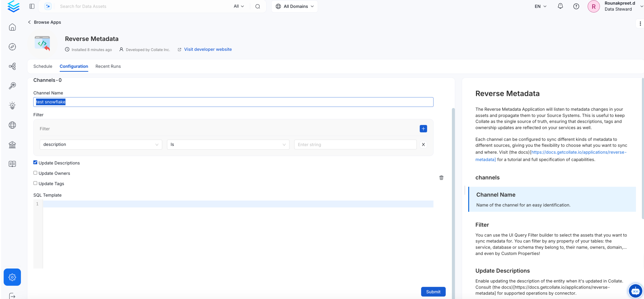The height and width of the screenshot is (299, 644).
Task: Click the 'Channels-0' section title
Action: point(47,80)
